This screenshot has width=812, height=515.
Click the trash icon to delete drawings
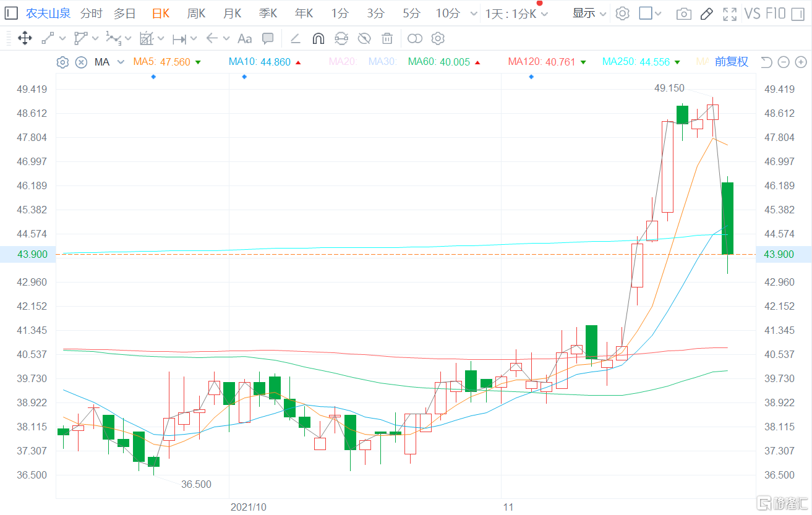coord(387,39)
